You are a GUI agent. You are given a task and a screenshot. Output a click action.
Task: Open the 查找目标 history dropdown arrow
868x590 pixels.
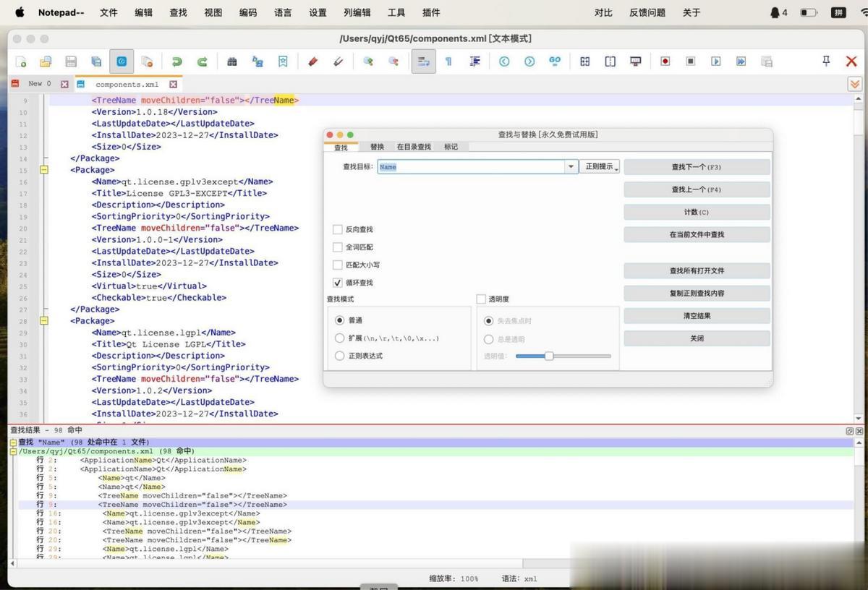coord(571,167)
